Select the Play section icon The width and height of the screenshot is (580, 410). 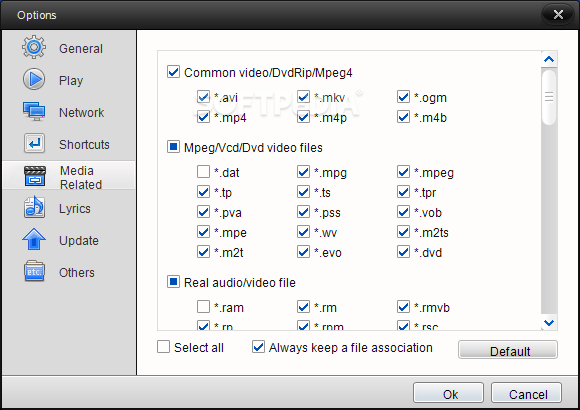tap(34, 79)
